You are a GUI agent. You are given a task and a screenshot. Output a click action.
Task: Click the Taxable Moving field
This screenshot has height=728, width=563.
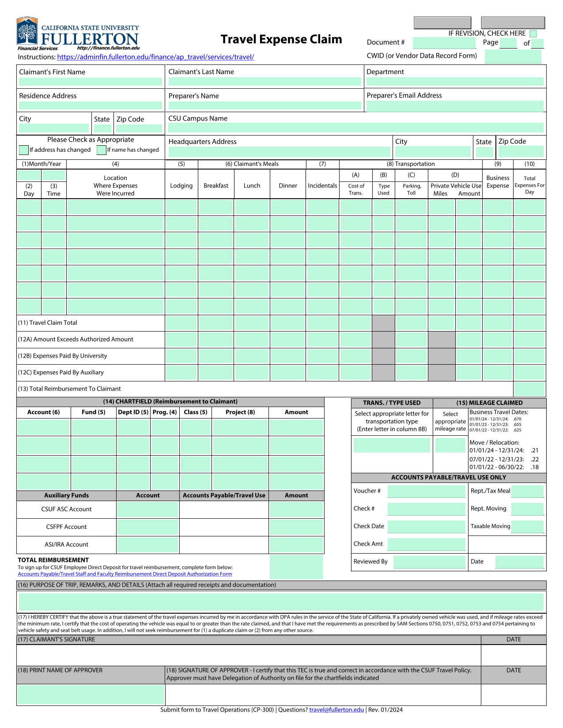tap(528, 527)
